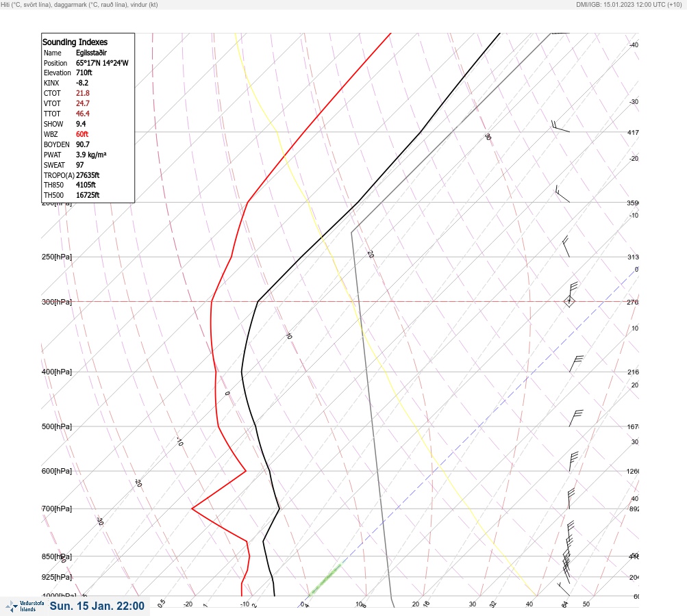Click the -40 label on right axis
This screenshot has width=687, height=616.
[x=634, y=44]
